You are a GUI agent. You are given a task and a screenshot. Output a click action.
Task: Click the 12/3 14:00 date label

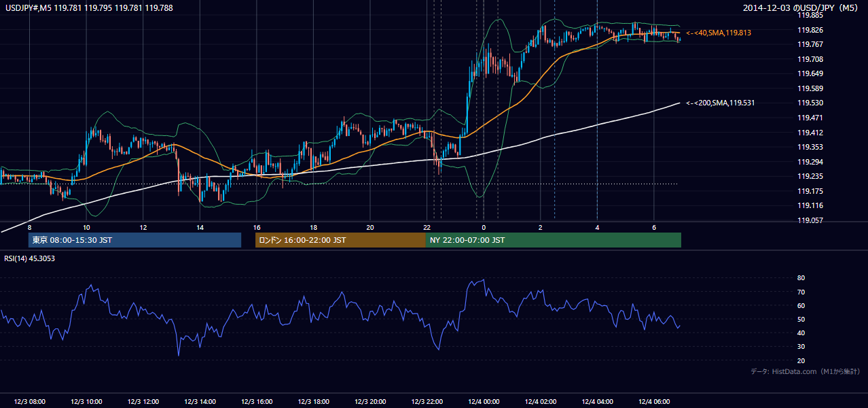[x=200, y=402]
